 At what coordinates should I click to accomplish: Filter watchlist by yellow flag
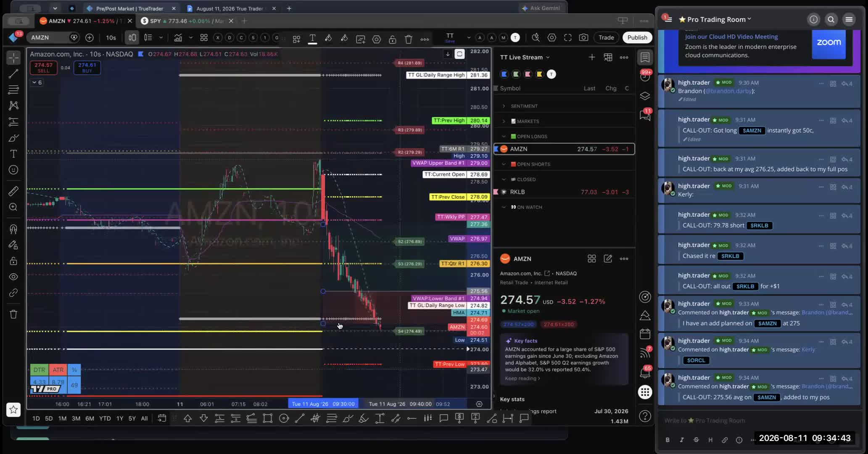coord(540,74)
